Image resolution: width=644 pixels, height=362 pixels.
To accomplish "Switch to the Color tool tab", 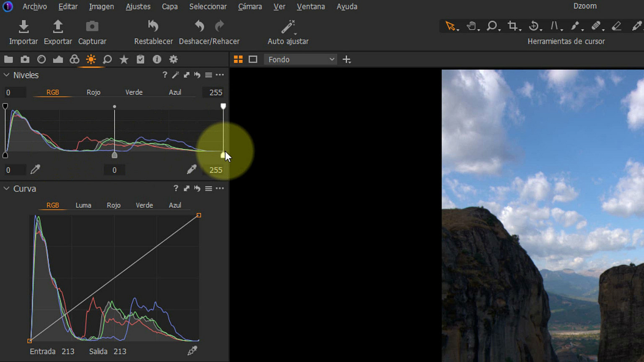I will 74,59.
